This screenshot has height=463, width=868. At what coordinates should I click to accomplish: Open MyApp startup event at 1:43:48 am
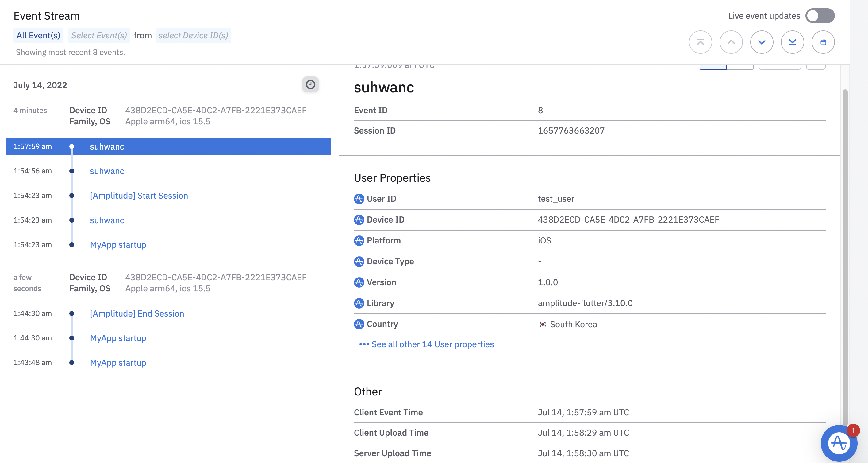click(118, 363)
